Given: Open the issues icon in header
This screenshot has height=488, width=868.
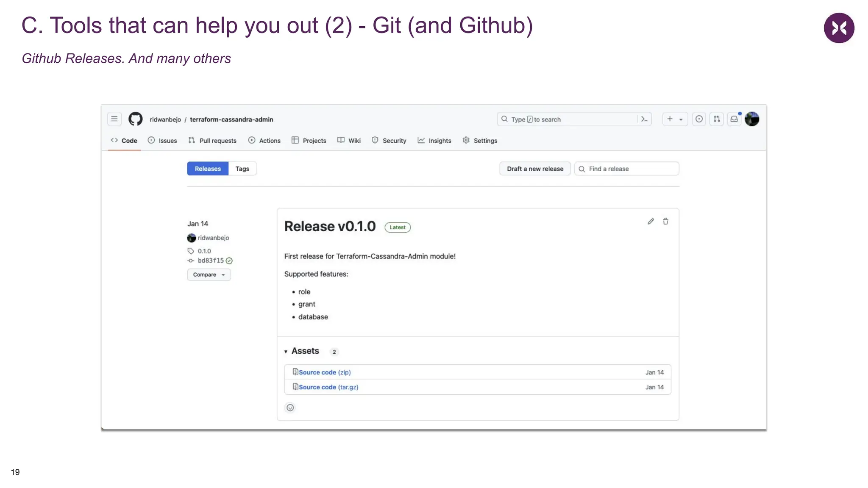Looking at the screenshot, I should pyautogui.click(x=699, y=119).
